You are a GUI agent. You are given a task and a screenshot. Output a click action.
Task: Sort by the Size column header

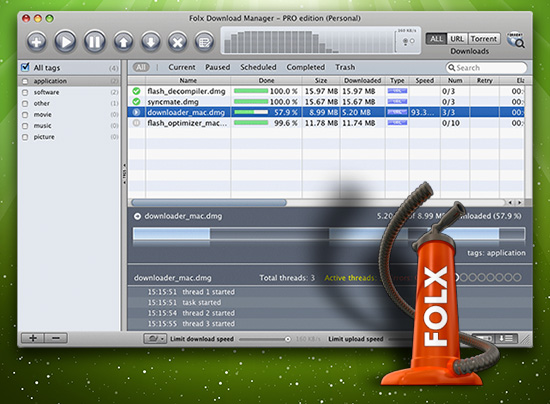(x=321, y=80)
